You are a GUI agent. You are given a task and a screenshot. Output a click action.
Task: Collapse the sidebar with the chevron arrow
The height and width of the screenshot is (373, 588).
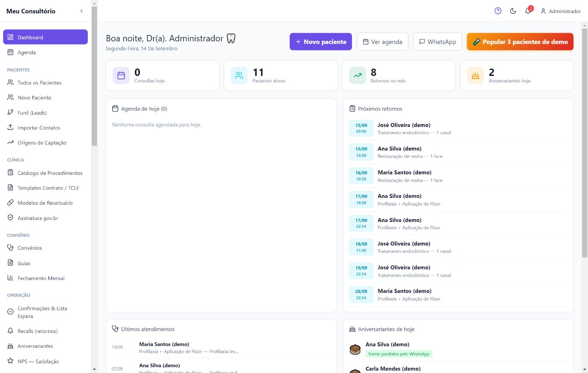(x=81, y=11)
